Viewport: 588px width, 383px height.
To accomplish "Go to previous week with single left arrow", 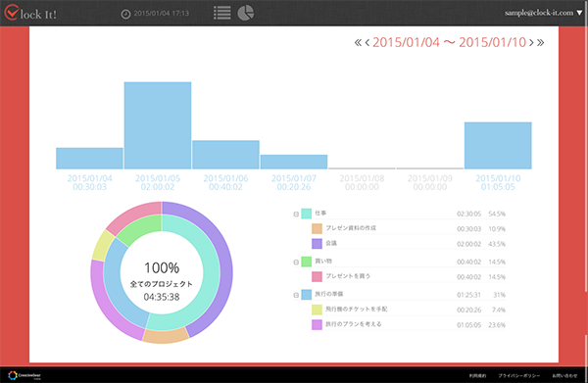I will pos(367,42).
